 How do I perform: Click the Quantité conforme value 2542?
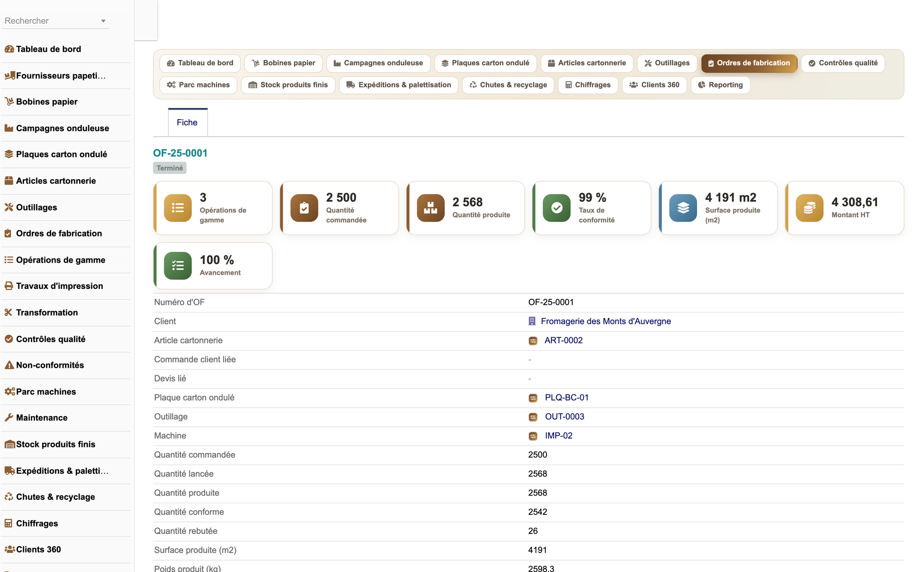537,512
